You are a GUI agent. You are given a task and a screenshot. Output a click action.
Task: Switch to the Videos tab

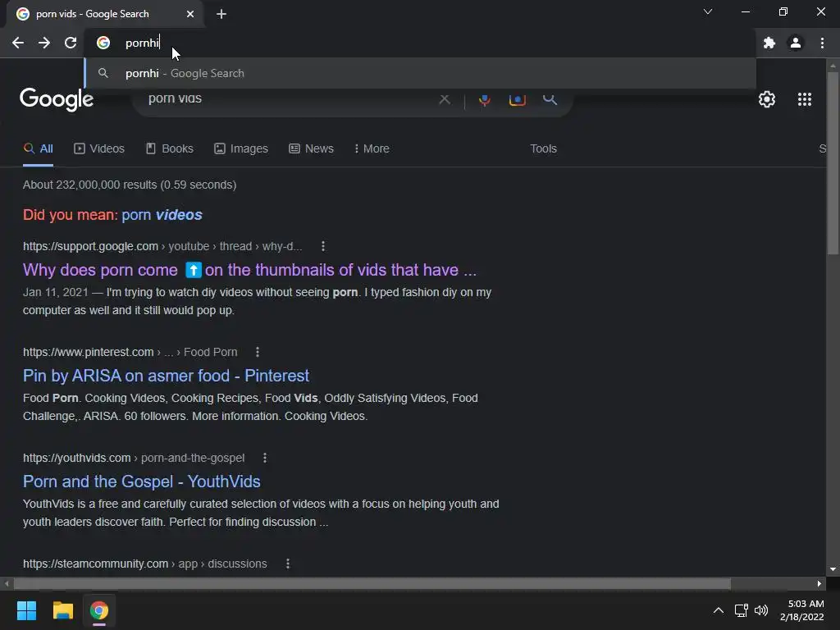pyautogui.click(x=99, y=149)
